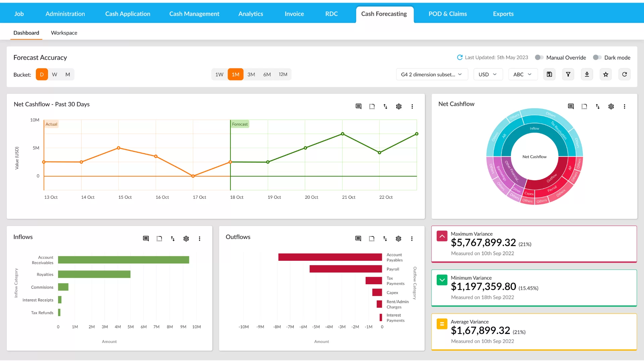Open the Workspace sub-tab
Image resolution: width=644 pixels, height=362 pixels.
(x=64, y=33)
